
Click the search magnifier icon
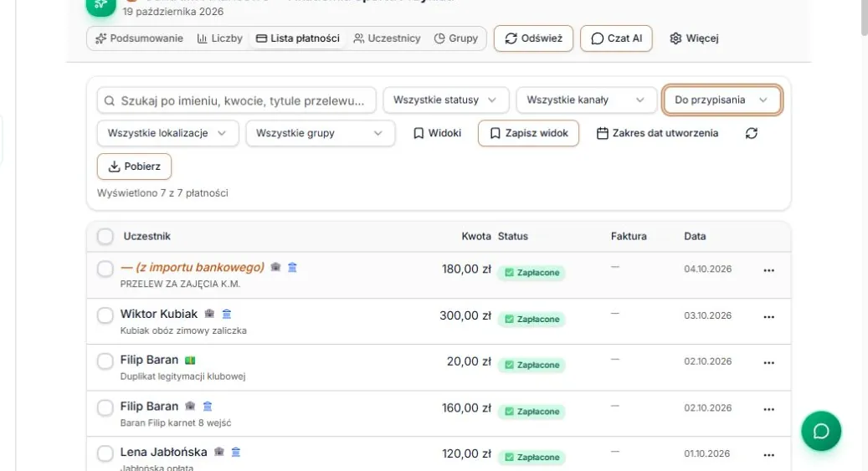(110, 100)
